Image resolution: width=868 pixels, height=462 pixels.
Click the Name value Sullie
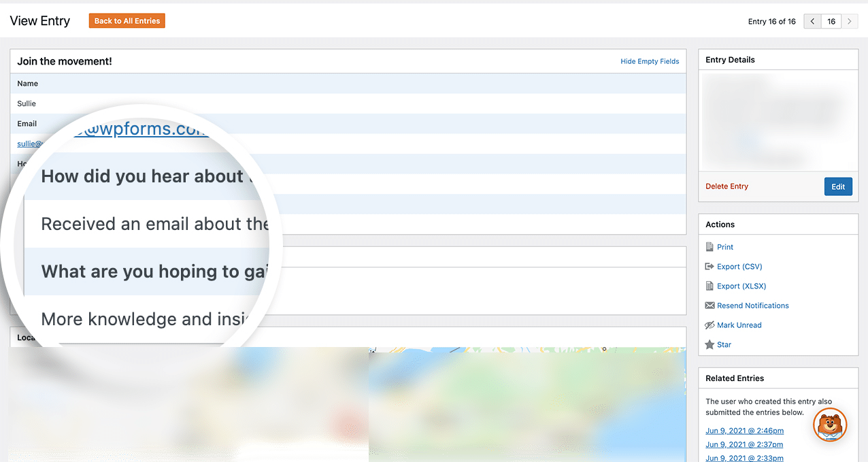tap(27, 103)
